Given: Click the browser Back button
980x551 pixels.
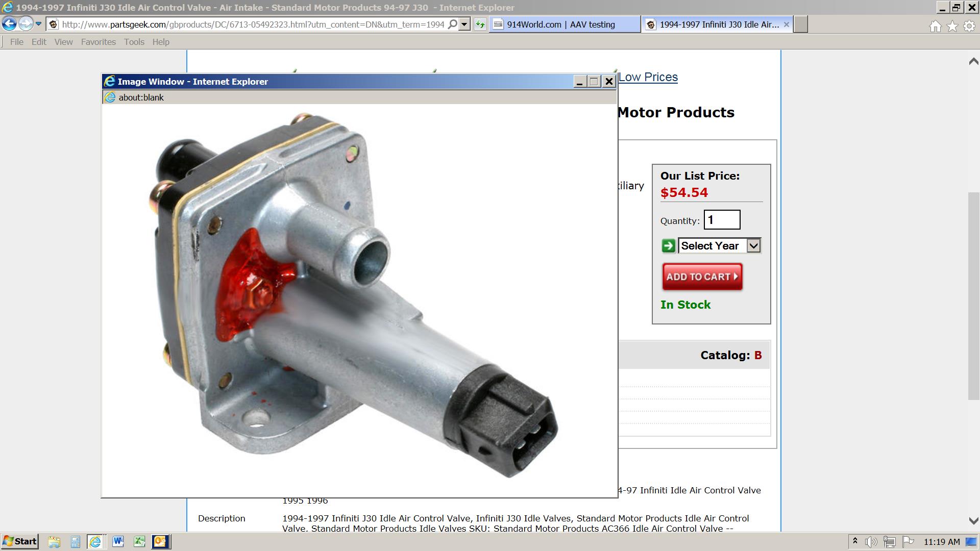Looking at the screenshot, I should [9, 24].
